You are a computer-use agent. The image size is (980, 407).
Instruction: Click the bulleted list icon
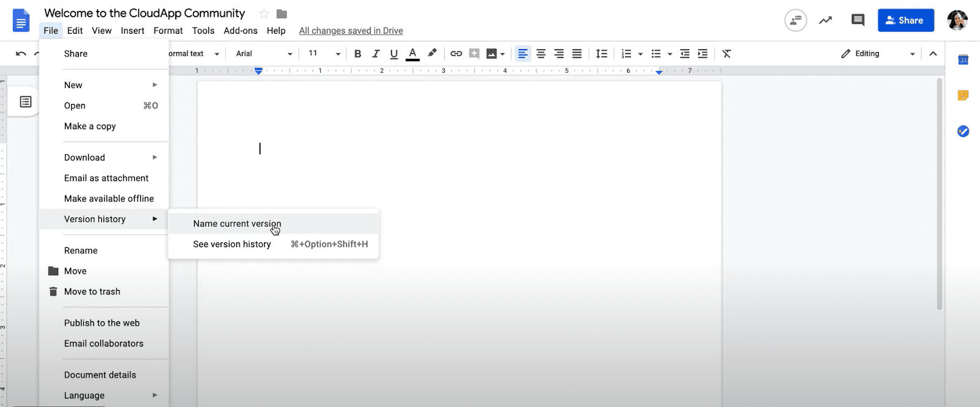[656, 54]
